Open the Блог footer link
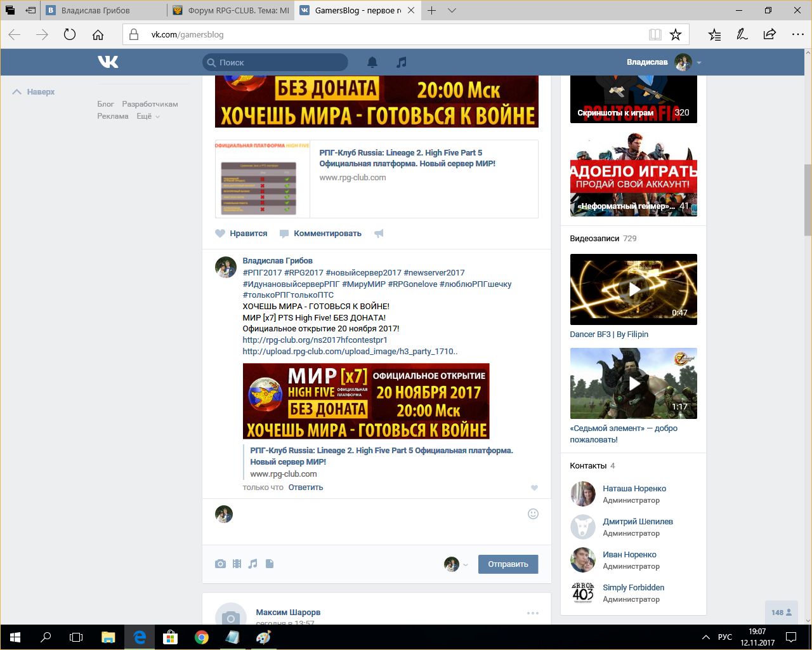This screenshot has height=650, width=812. point(105,104)
